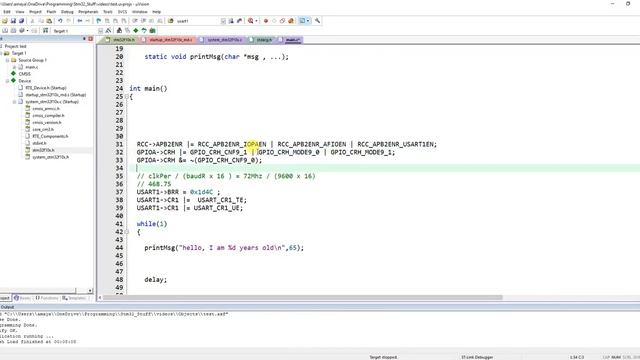Click the Paste toolbar icon
This screenshot has height=360, width=640.
tap(49, 21)
